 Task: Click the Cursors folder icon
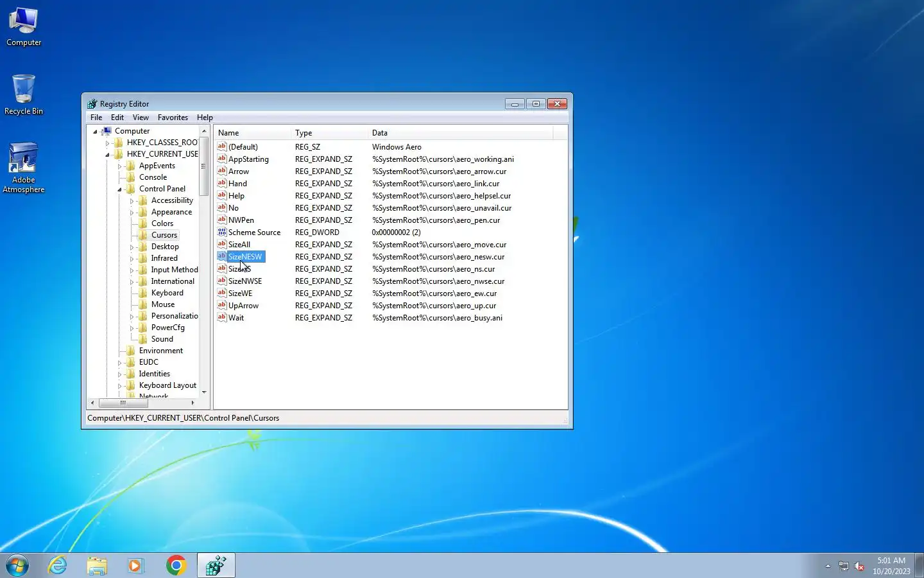pyautogui.click(x=143, y=235)
